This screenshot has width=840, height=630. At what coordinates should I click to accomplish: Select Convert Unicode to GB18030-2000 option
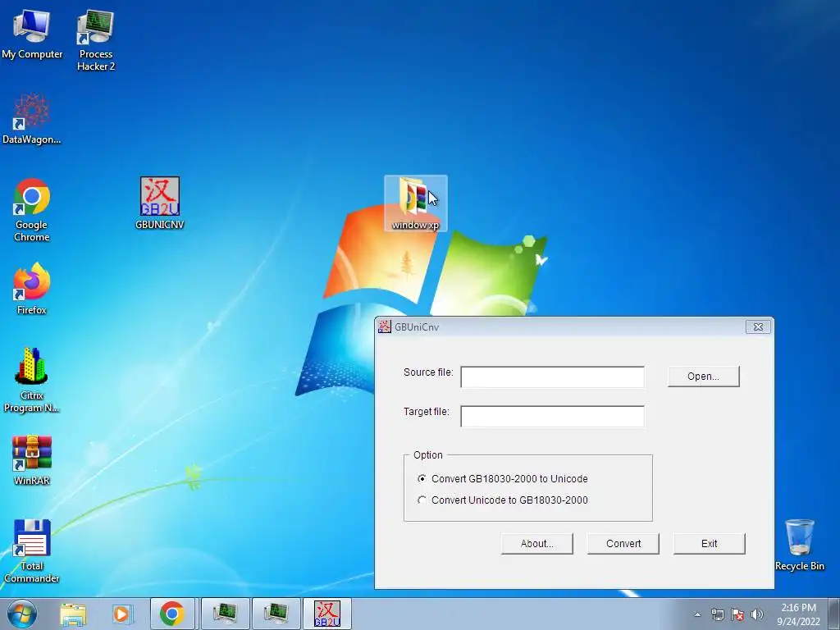click(x=503, y=500)
